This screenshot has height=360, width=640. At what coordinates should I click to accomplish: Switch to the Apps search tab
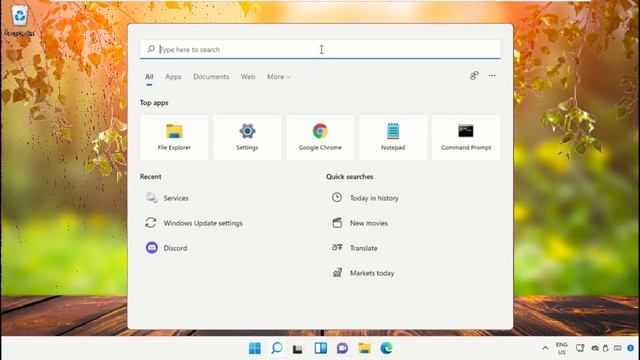[173, 77]
